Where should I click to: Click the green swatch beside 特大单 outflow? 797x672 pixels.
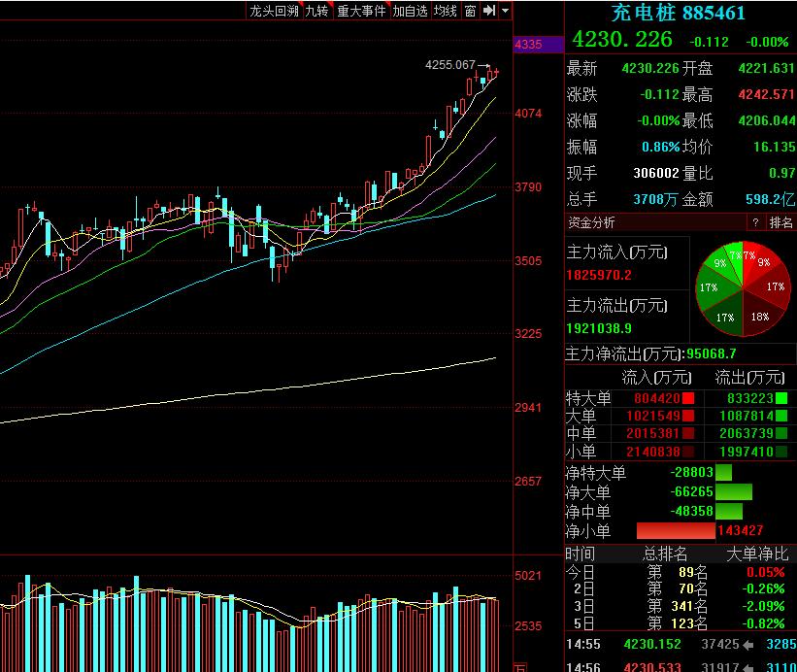781,398
